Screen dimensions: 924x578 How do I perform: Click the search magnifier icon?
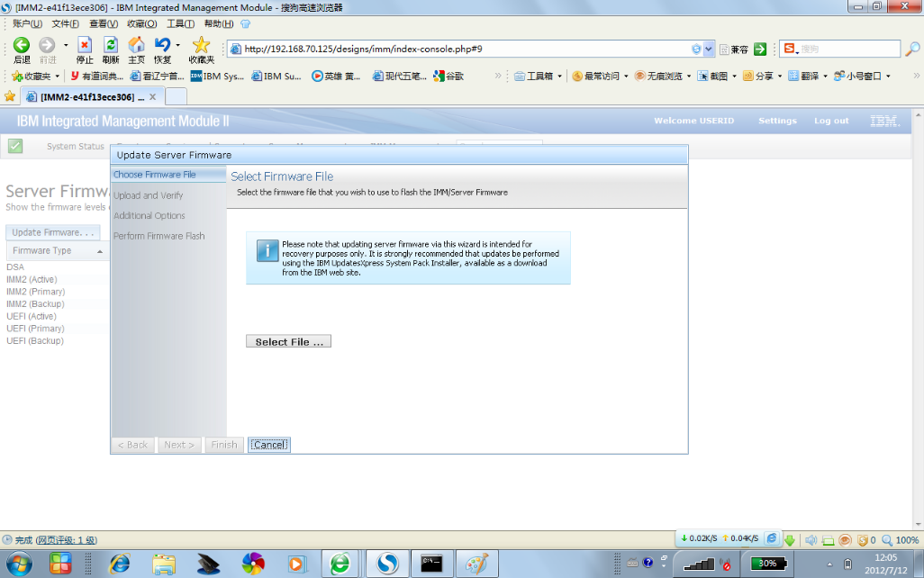(x=912, y=49)
